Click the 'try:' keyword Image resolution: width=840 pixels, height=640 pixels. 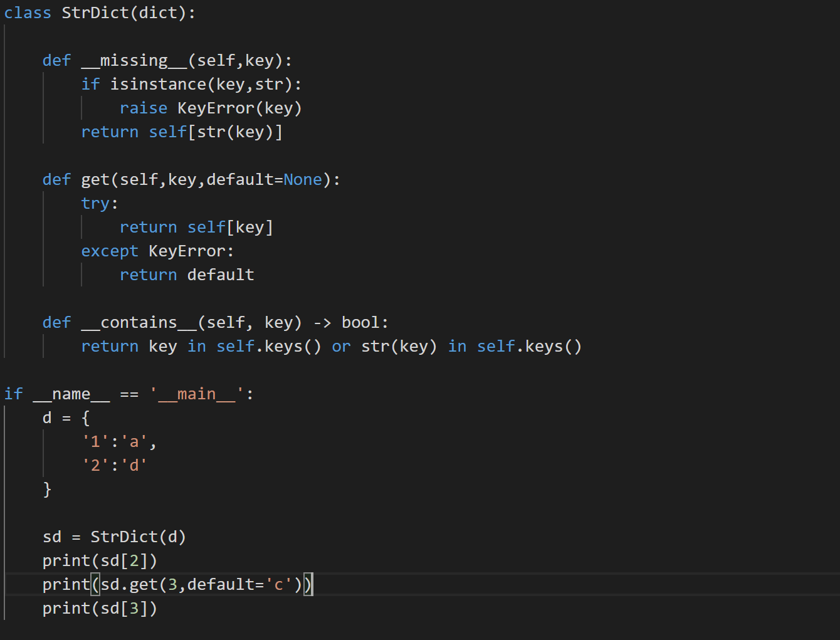tap(100, 204)
